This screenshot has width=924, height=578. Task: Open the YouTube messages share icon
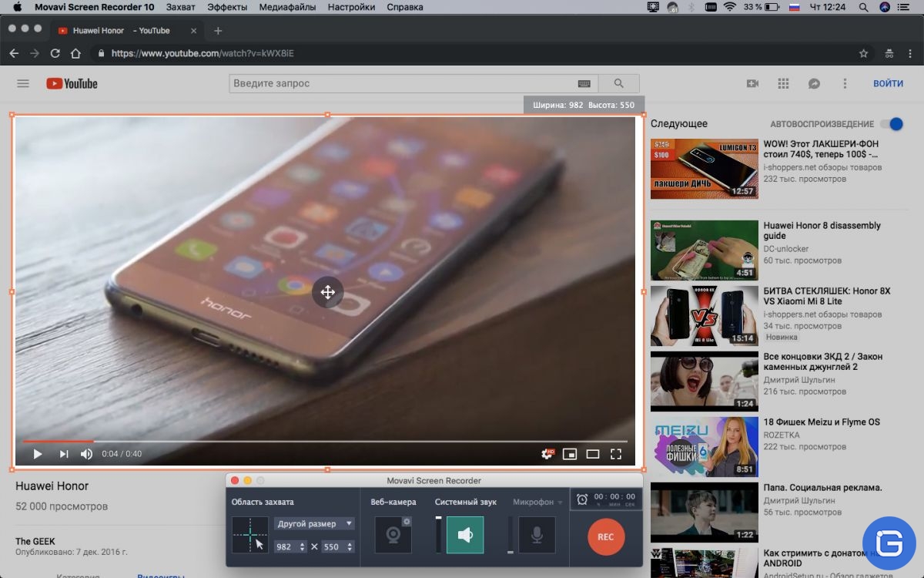(x=814, y=83)
